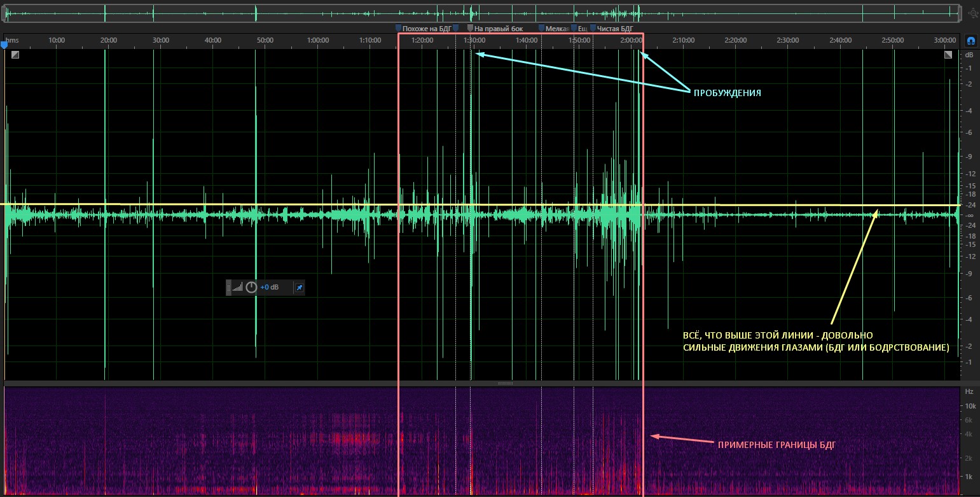Grab the fade in handle on waveform
Viewport: 980px width, 497px height.
click(x=15, y=55)
